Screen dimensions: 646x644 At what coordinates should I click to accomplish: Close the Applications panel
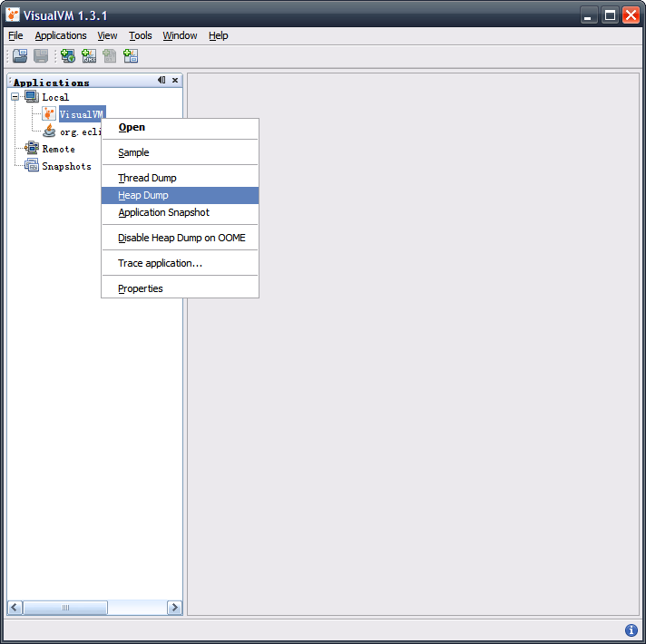(175, 80)
